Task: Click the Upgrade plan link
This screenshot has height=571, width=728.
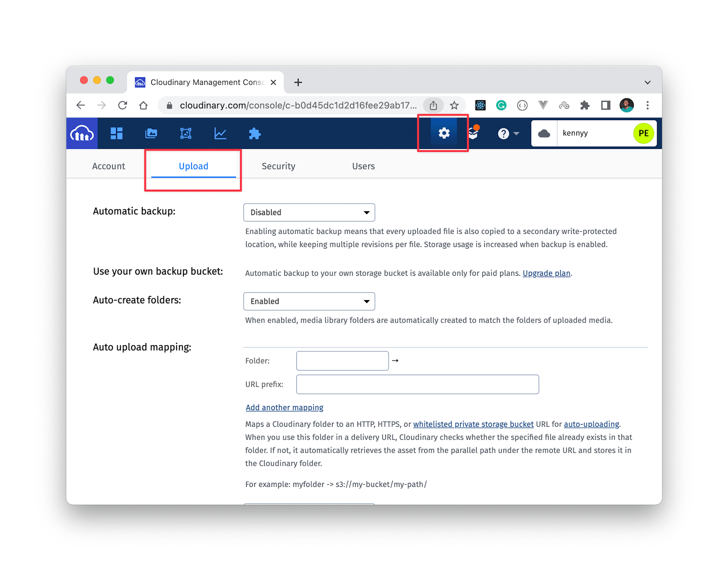Action: (546, 273)
